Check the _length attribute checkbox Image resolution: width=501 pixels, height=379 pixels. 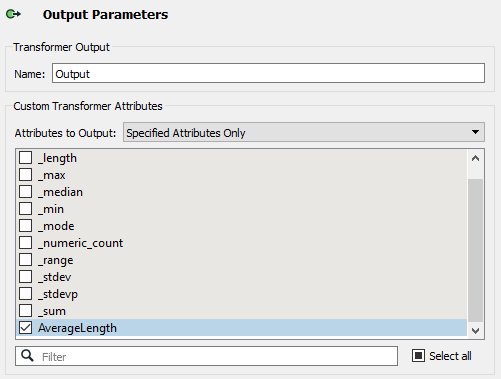coord(25,158)
